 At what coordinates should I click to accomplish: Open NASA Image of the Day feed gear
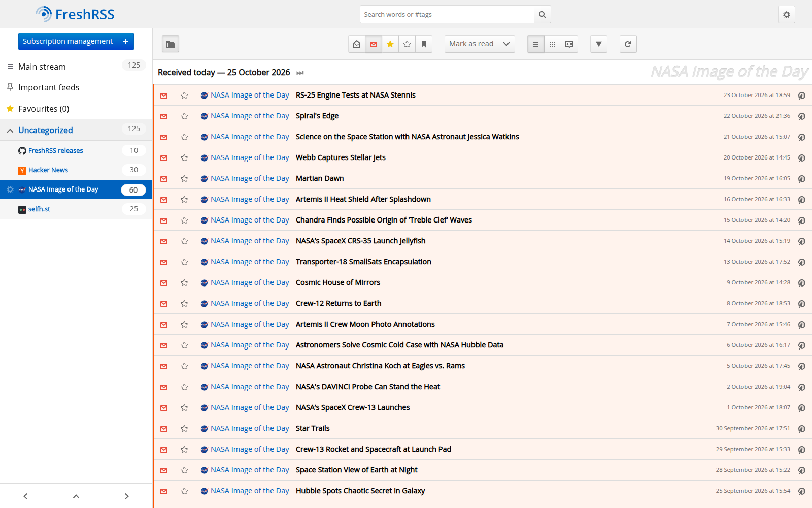[10, 189]
